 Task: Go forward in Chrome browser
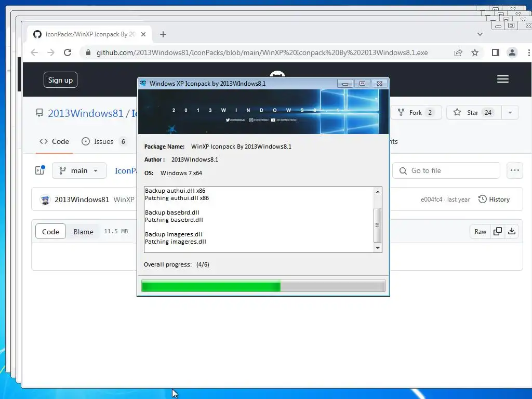tap(50, 52)
